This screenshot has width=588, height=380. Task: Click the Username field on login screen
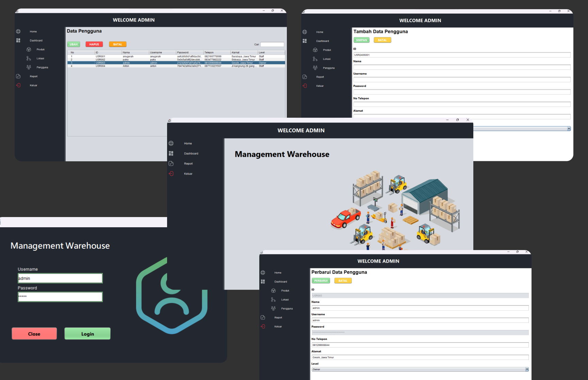(60, 278)
